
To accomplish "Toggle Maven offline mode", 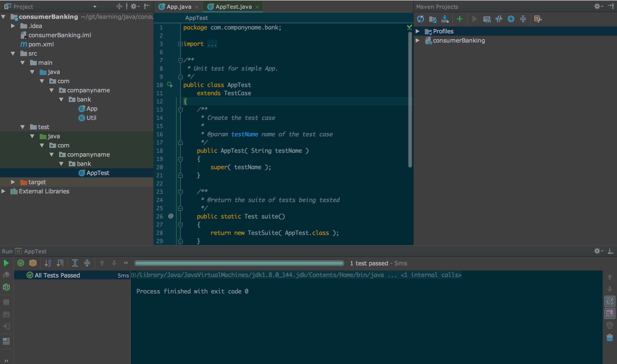I will [499, 19].
